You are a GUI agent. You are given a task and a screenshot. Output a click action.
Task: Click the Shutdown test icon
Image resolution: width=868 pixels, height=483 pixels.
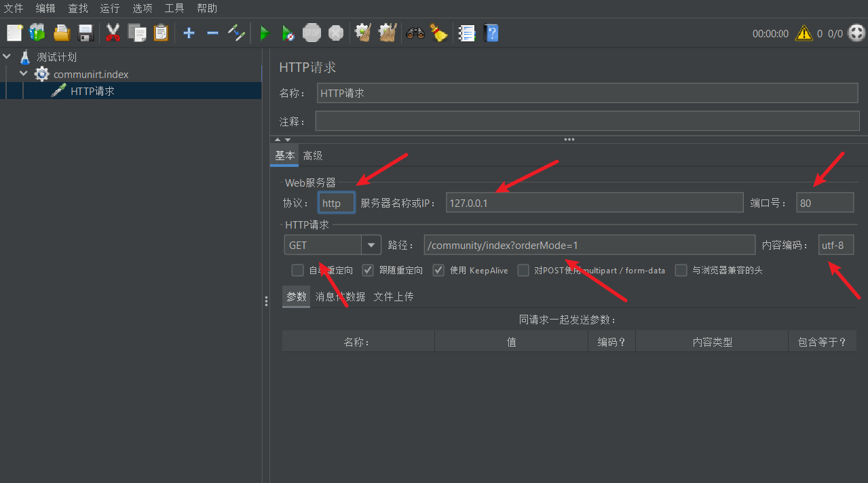(336, 33)
